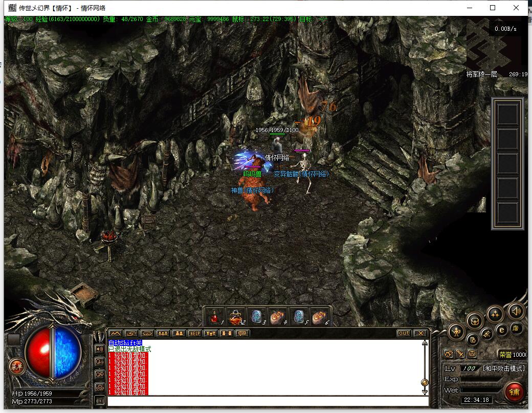
Task: Click the Hp 1956/1959 readout
Action: (32, 394)
